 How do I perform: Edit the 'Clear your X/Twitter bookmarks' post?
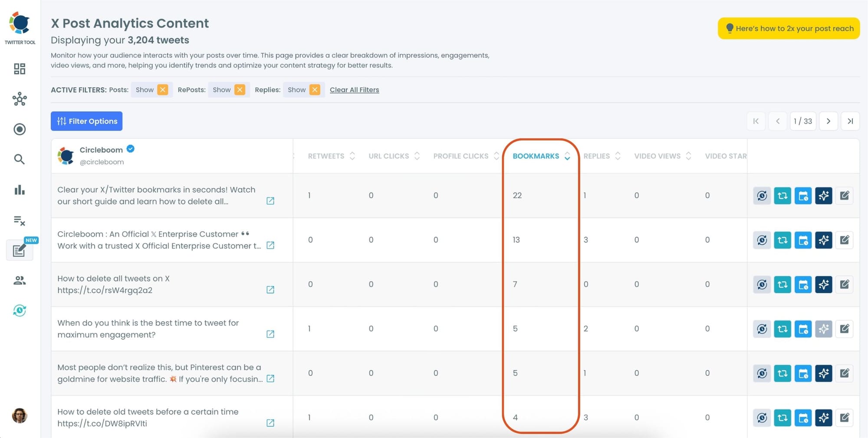tap(845, 196)
